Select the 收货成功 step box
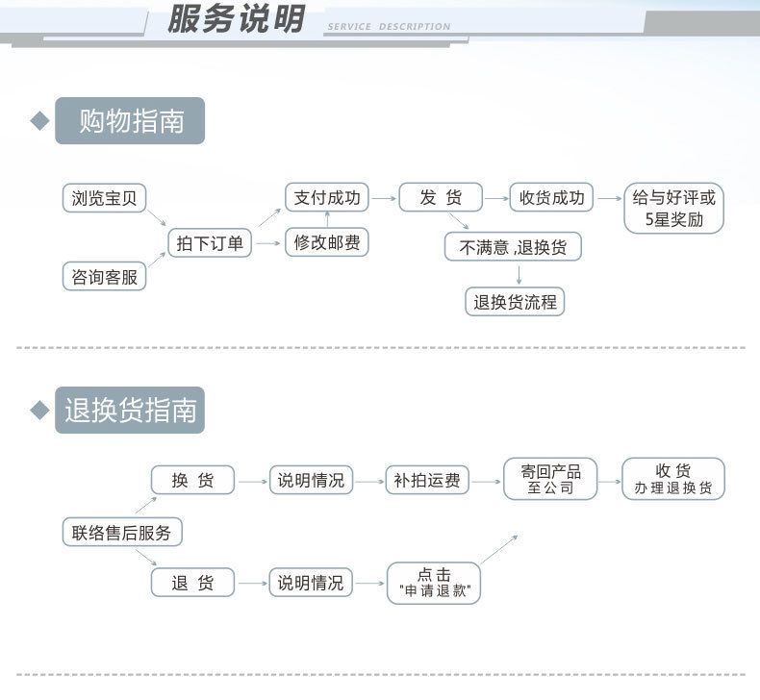760x700 pixels. [x=551, y=197]
